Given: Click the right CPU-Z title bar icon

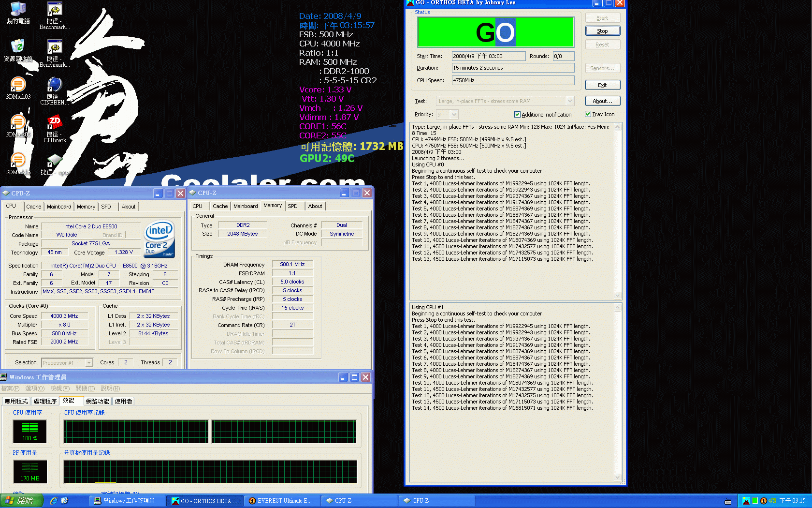Looking at the screenshot, I should 192,193.
